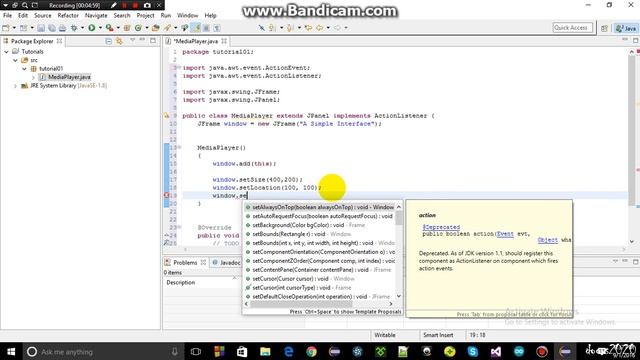Expand the MediaPlayer.java tree node
Viewport: 640px width, 360px height.
33,77
